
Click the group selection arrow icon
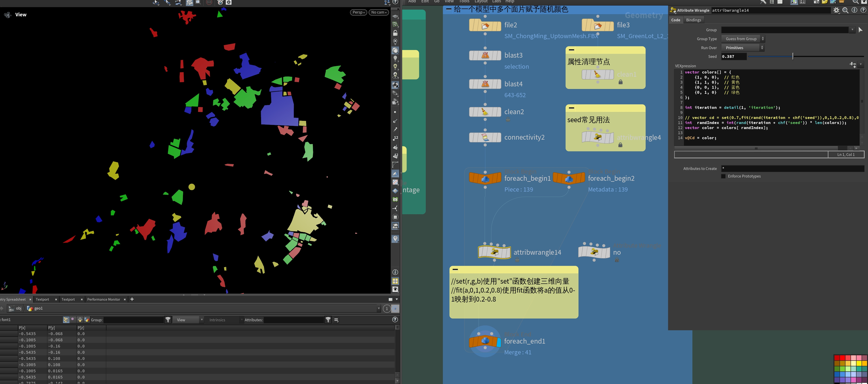click(860, 30)
